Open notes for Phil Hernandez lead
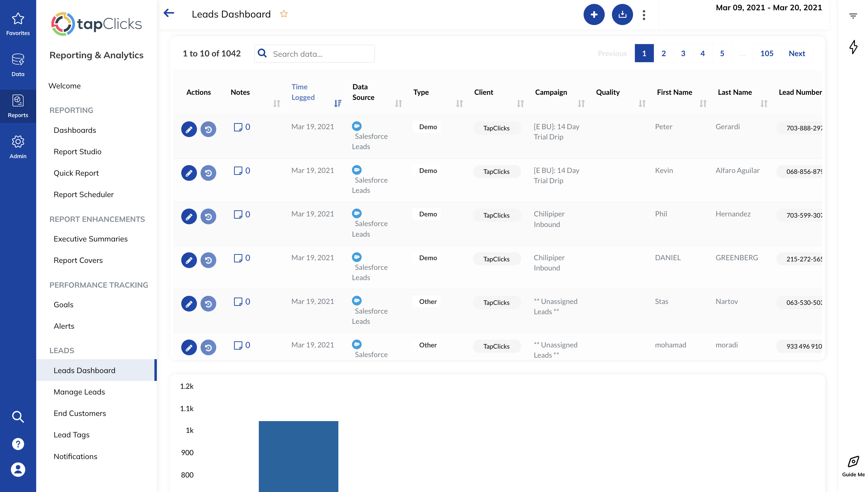The height and width of the screenshot is (492, 868). 242,214
